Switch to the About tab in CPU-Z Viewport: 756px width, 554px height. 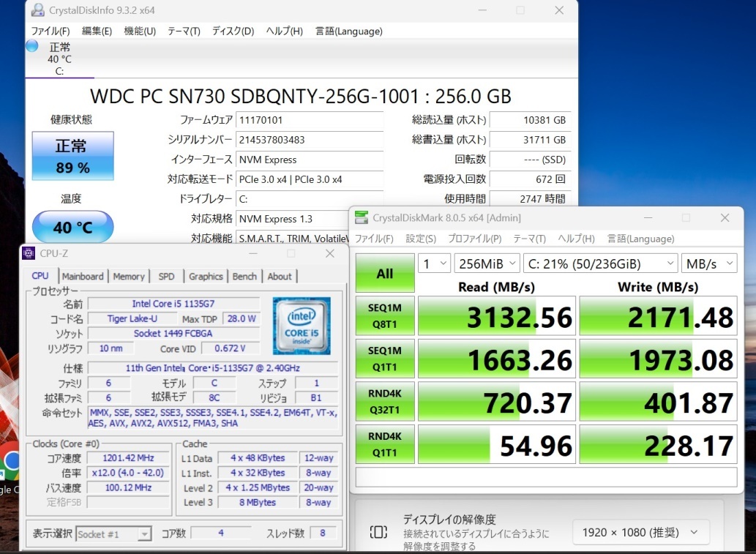tap(280, 277)
